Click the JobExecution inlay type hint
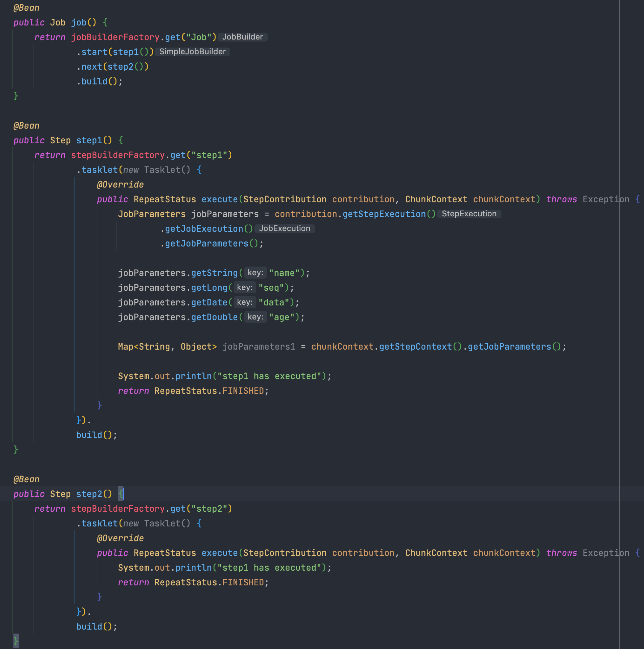The width and height of the screenshot is (644, 649). (285, 229)
